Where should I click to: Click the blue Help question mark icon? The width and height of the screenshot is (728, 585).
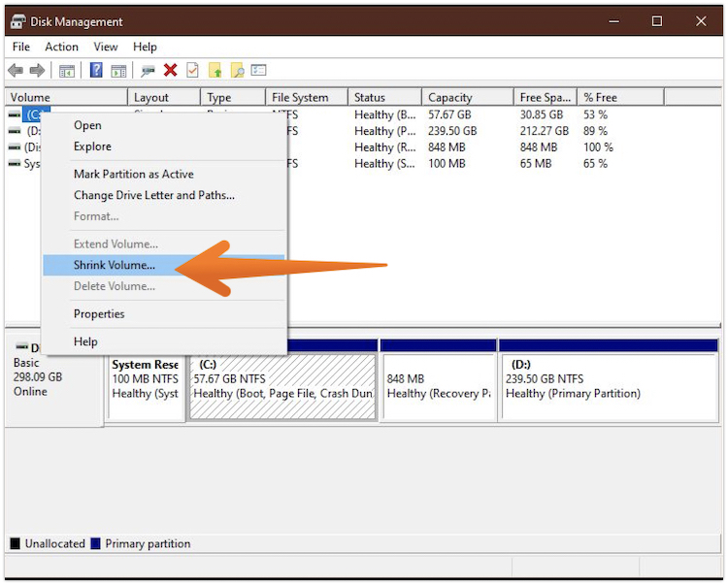(x=96, y=71)
